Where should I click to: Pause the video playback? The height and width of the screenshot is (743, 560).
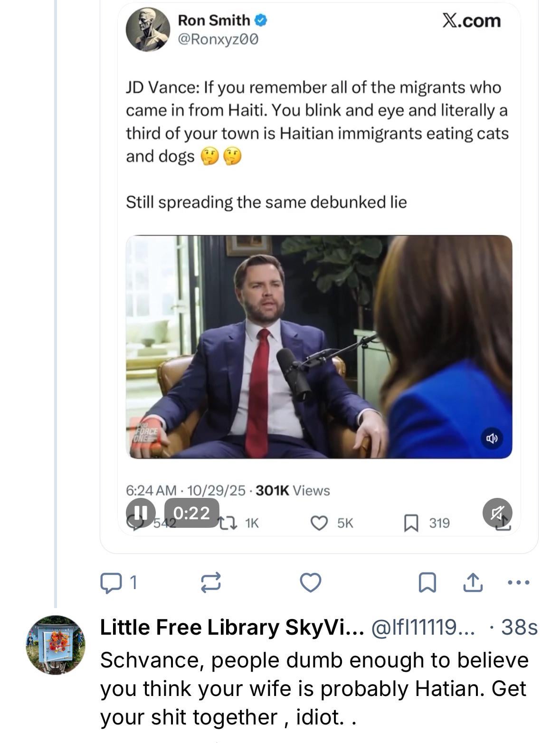140,513
